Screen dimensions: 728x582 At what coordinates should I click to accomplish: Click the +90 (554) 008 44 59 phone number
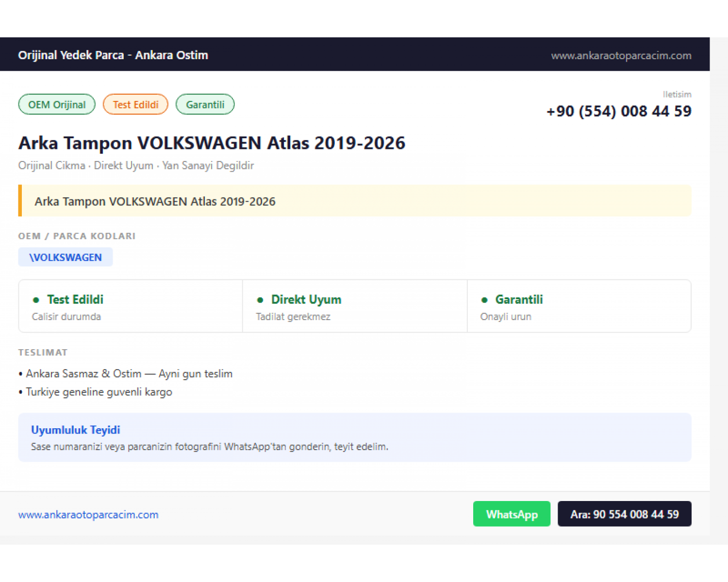pyautogui.click(x=619, y=111)
